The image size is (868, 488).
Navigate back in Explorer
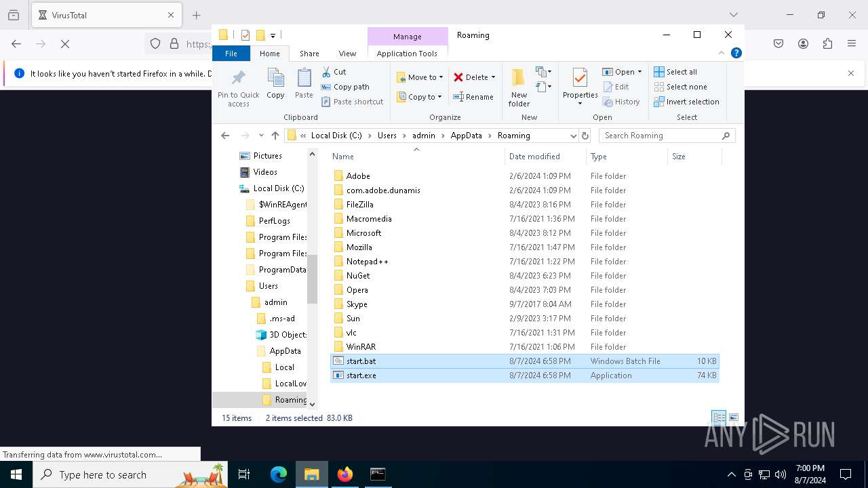point(225,136)
